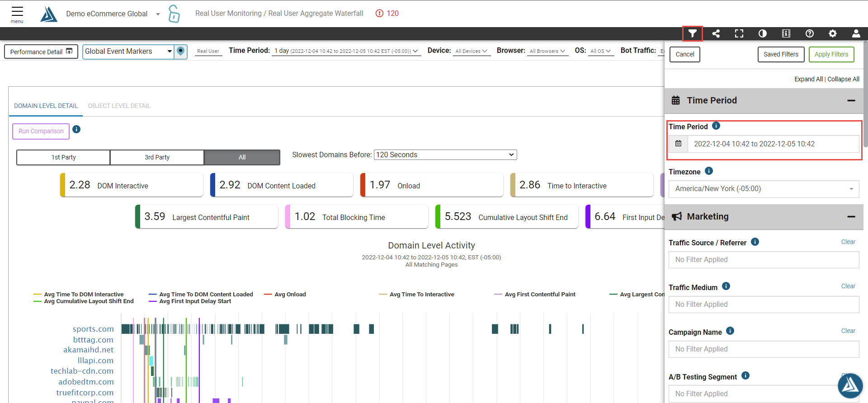Clear the Traffic Medium filter
The image size is (868, 403).
point(848,286)
